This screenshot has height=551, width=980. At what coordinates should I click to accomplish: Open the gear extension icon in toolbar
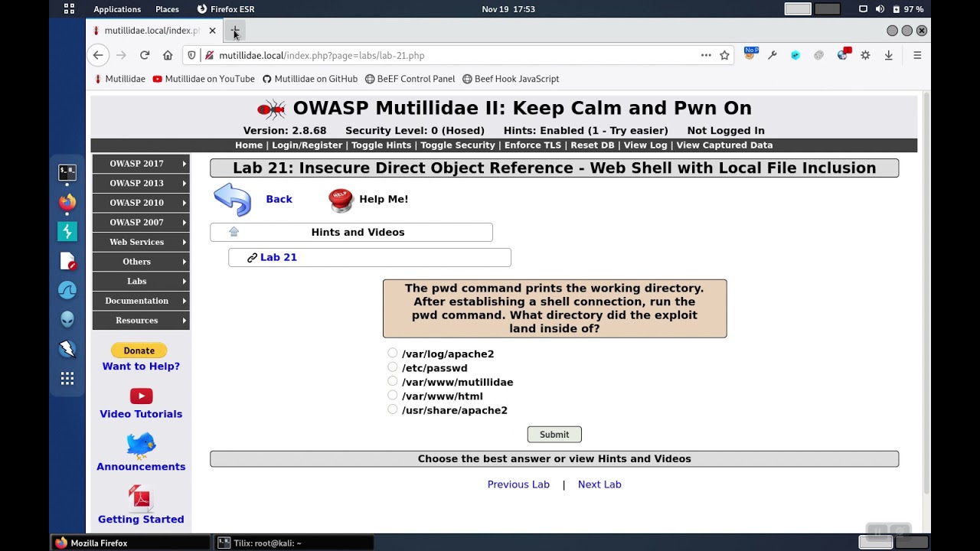point(865,55)
